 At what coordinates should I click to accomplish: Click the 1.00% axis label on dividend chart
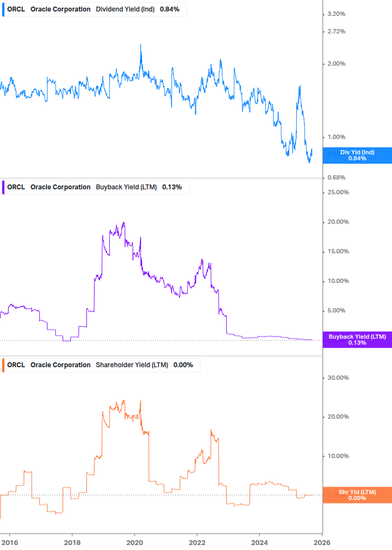(336, 137)
